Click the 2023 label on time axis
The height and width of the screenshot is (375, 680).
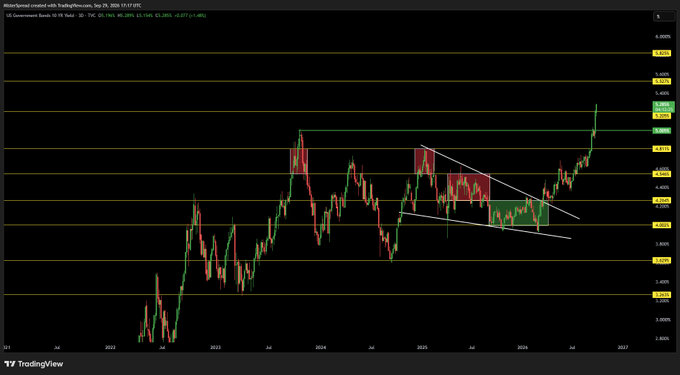point(216,347)
